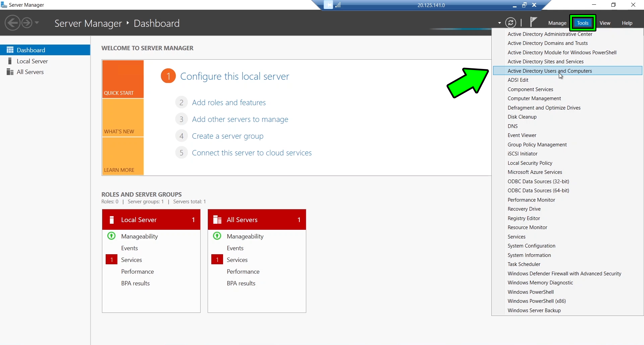Click the pin icon on the RDP bar
This screenshot has width=644, height=345.
point(329,5)
